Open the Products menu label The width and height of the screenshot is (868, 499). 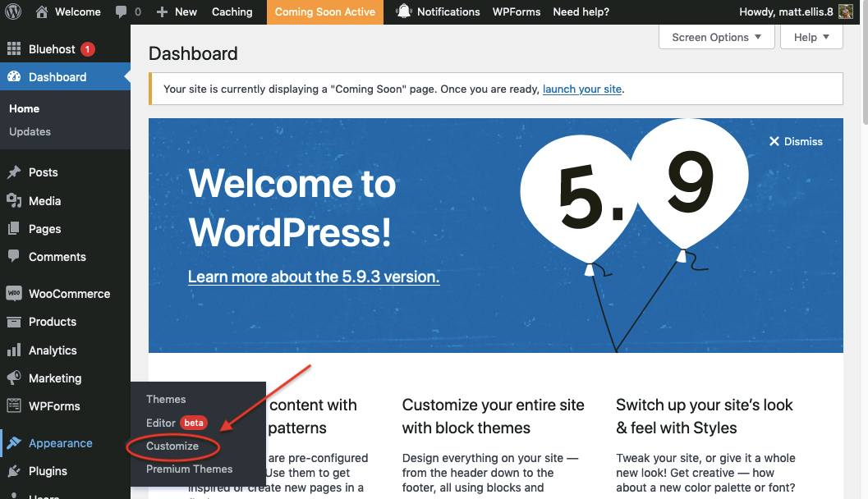click(53, 322)
